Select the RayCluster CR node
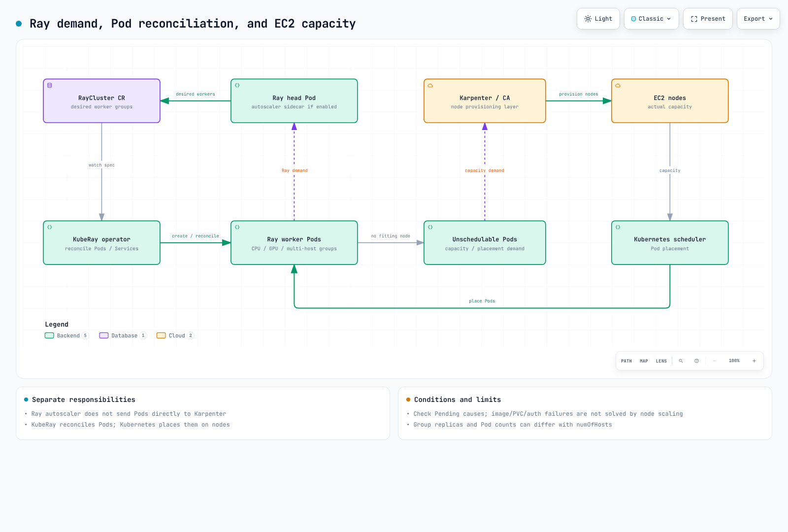Image resolution: width=788 pixels, height=532 pixels. pos(101,101)
